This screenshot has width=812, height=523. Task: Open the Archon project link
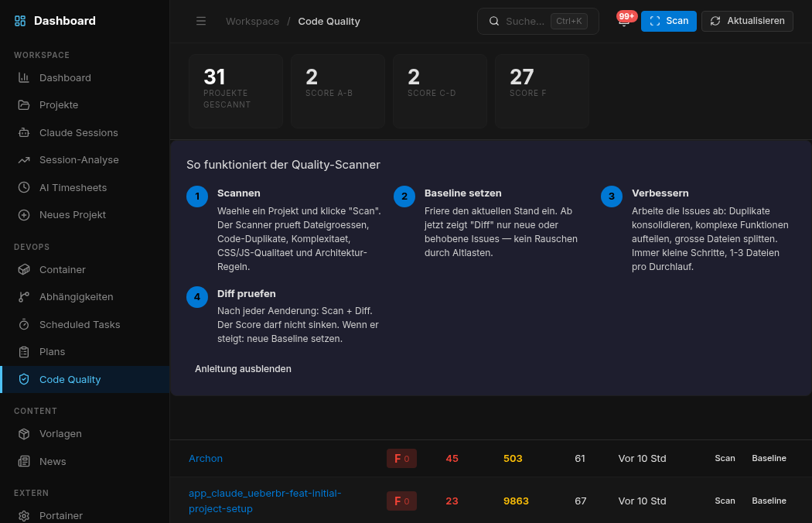click(x=206, y=459)
